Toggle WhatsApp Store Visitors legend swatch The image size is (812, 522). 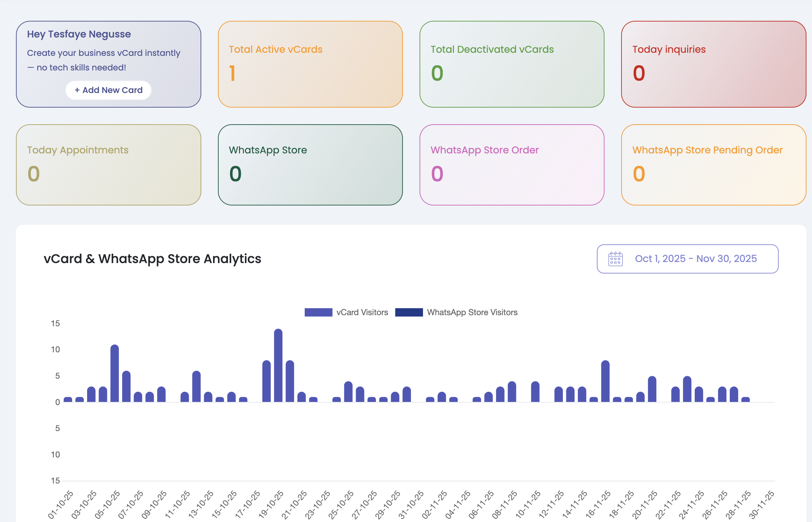(409, 312)
